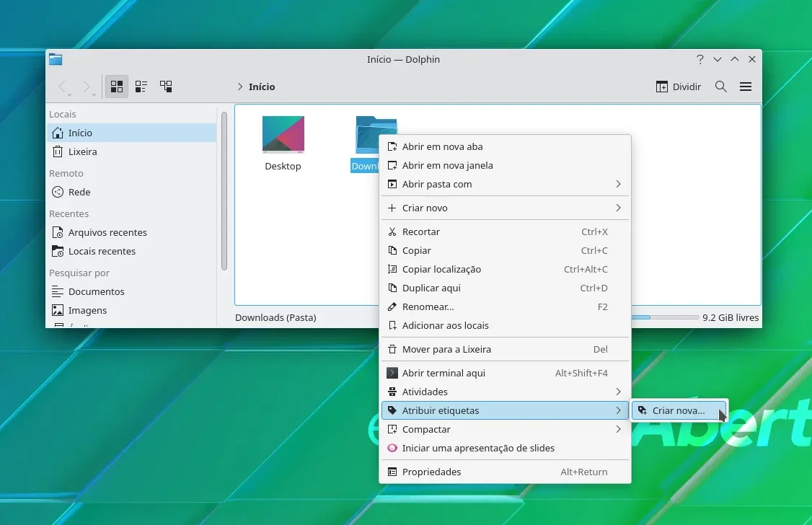Choose Adicionar aos locais

(505, 325)
